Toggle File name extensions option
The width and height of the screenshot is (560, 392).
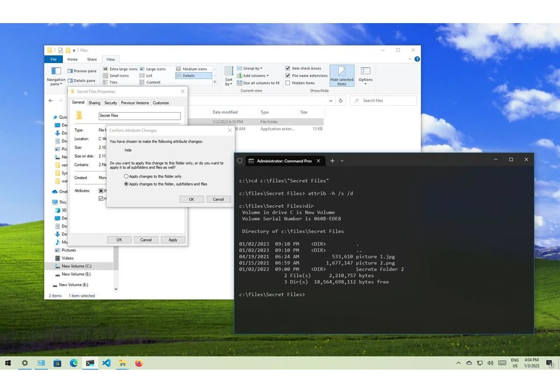tap(307, 76)
